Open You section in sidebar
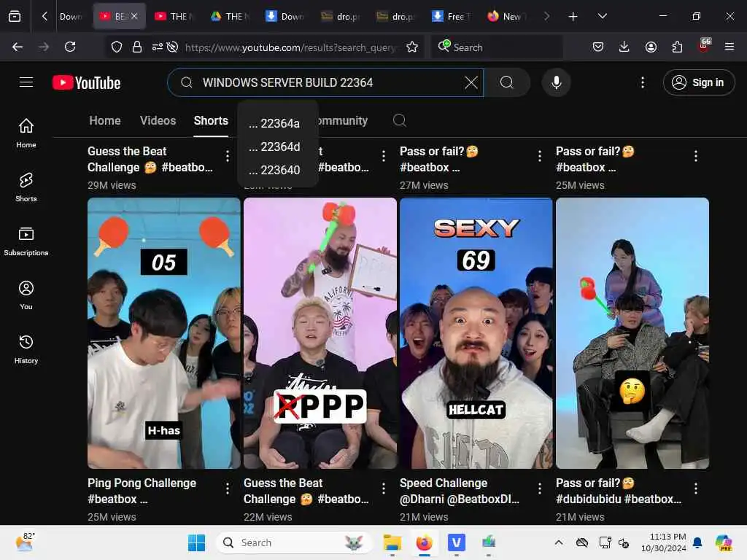 point(26,295)
